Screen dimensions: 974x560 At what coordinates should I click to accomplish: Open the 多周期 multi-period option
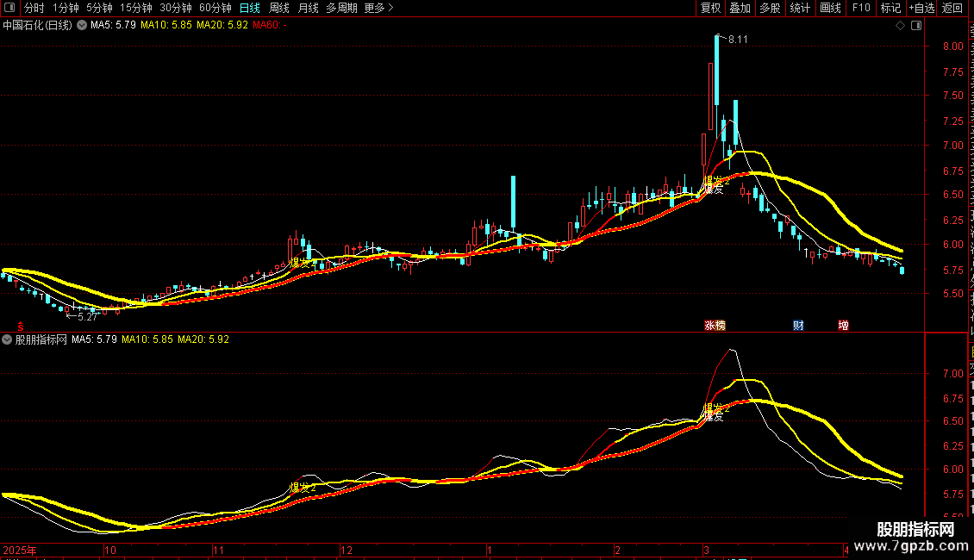(341, 8)
